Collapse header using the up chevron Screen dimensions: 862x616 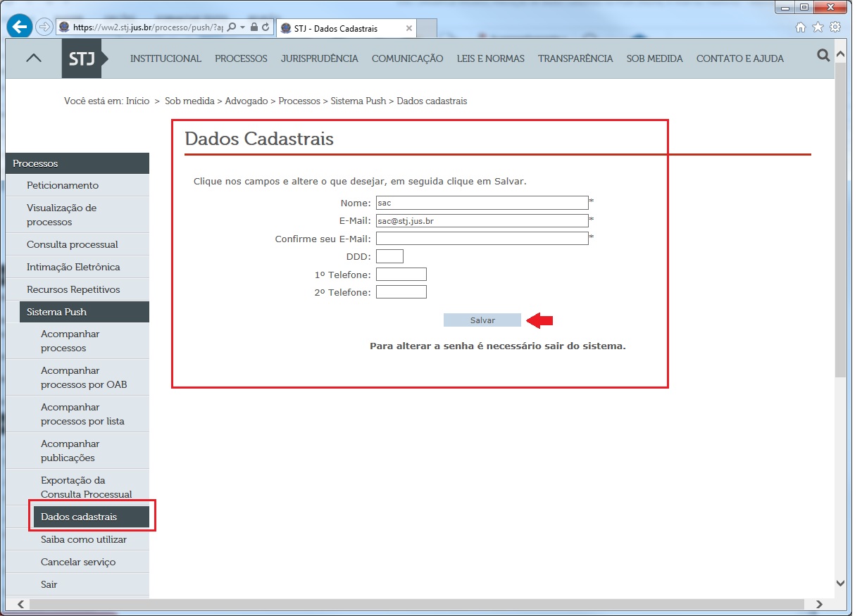(33, 58)
